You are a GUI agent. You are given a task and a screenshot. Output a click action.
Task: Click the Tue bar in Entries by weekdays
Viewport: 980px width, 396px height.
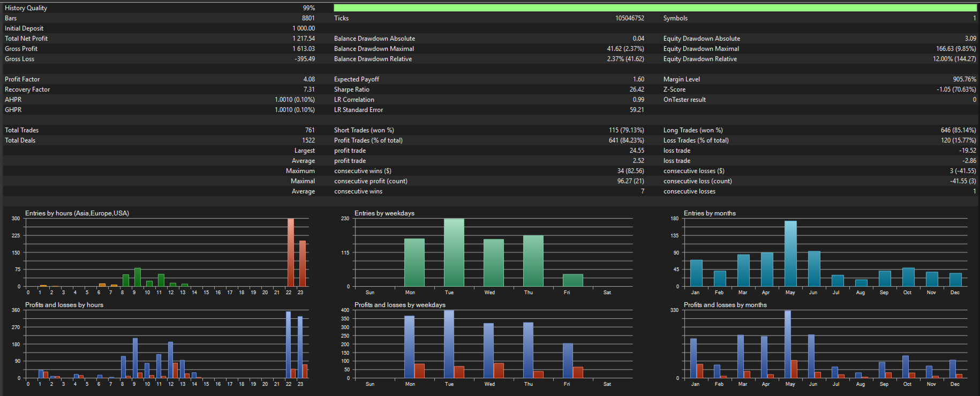click(454, 252)
